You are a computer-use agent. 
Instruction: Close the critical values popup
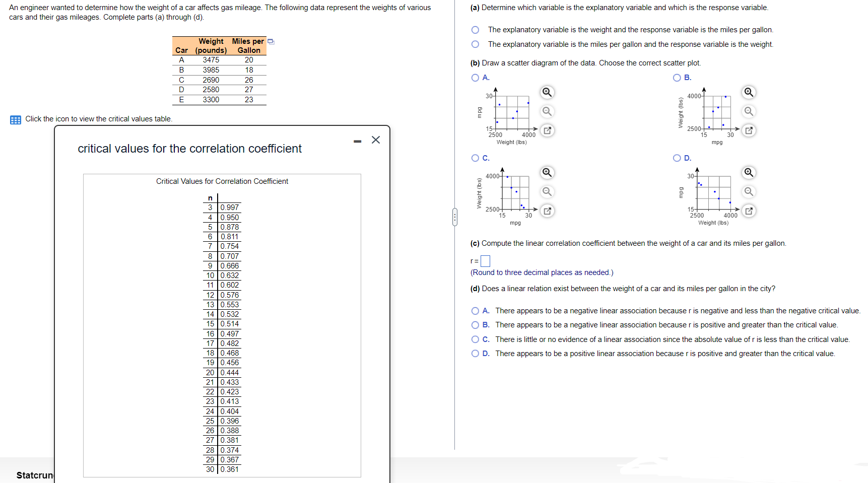(376, 140)
